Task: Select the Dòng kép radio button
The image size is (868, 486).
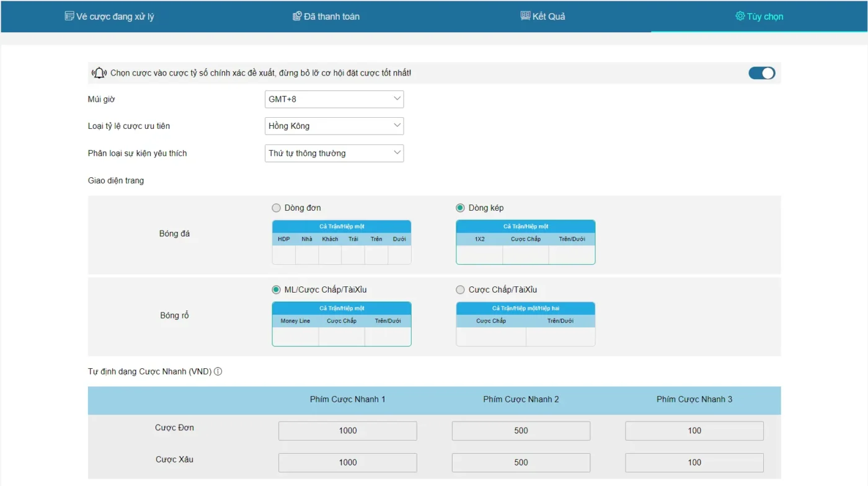Action: (x=460, y=208)
